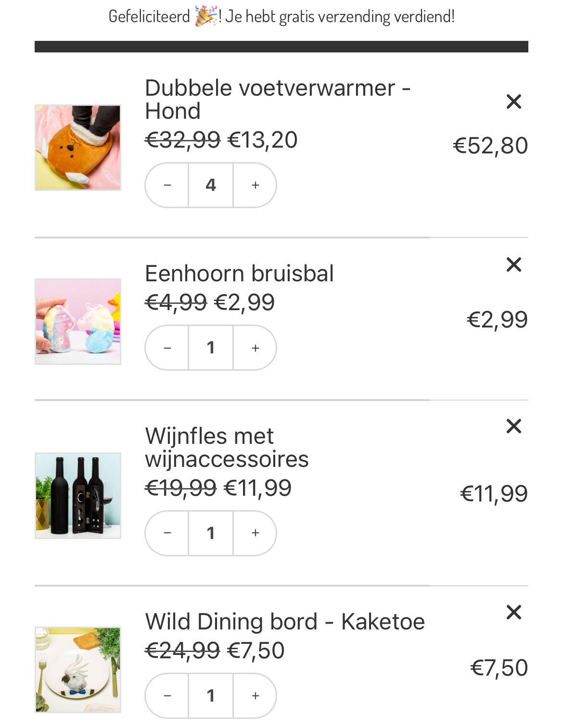The height and width of the screenshot is (728, 563).
Task: Remove Wild Dining bord - Kaketoe item
Action: [x=514, y=612]
